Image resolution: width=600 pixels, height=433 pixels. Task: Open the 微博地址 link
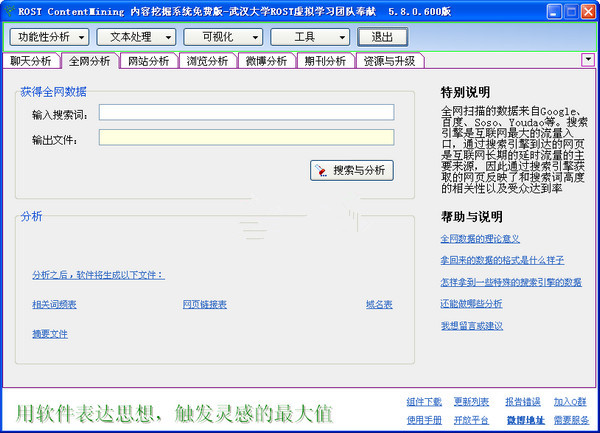point(525,420)
